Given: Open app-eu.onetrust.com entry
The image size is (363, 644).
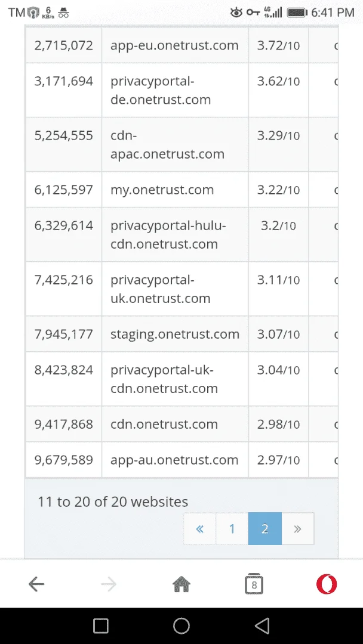Looking at the screenshot, I should tap(174, 45).
